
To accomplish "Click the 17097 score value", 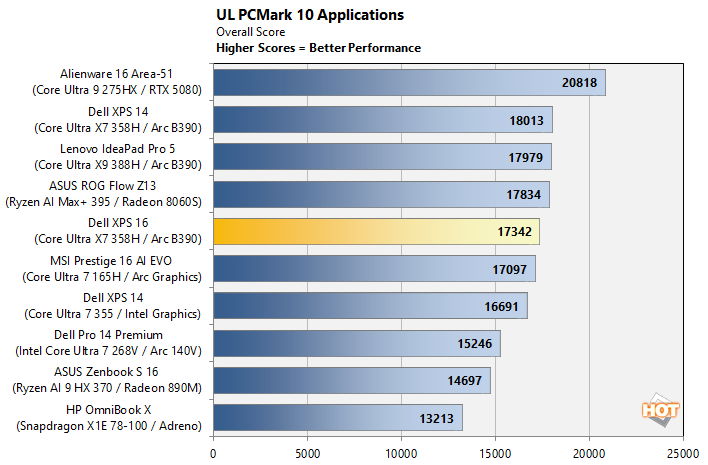I will pos(509,270).
